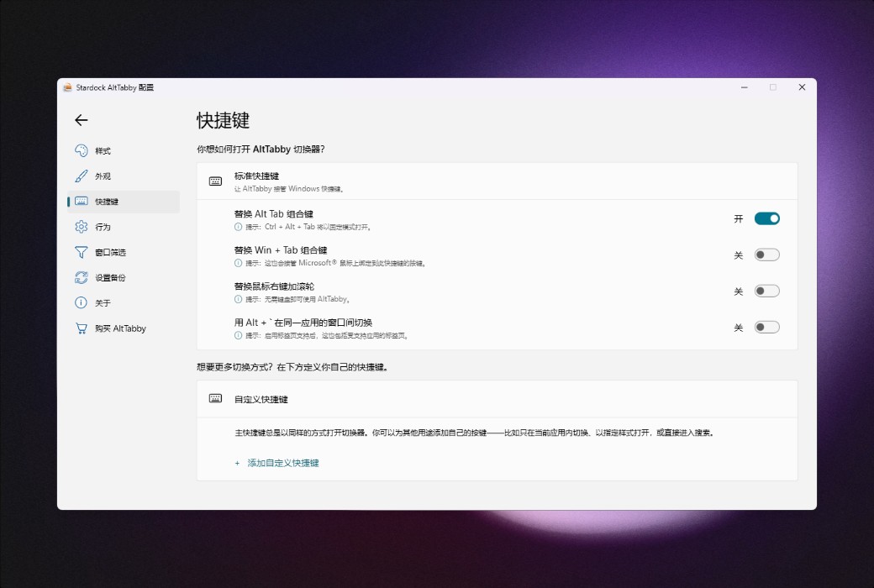Click the funnel icon beside 窗口筛选
The height and width of the screenshot is (588, 874).
click(82, 252)
